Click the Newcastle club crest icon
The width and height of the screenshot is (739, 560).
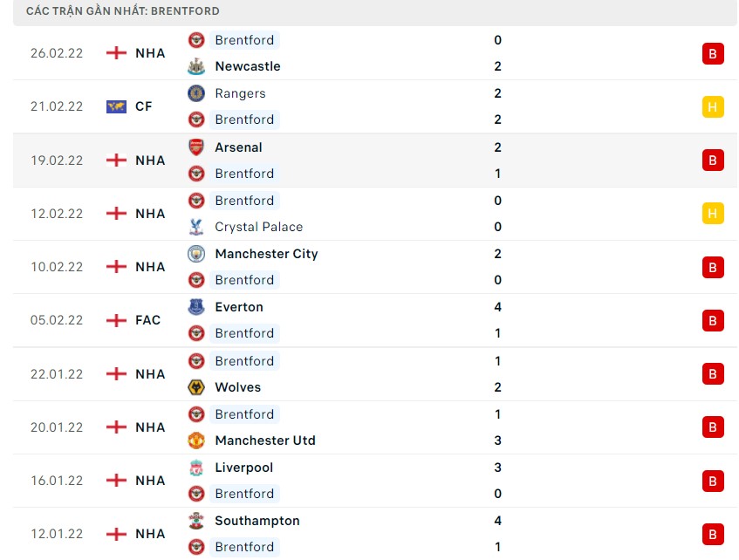(x=196, y=66)
